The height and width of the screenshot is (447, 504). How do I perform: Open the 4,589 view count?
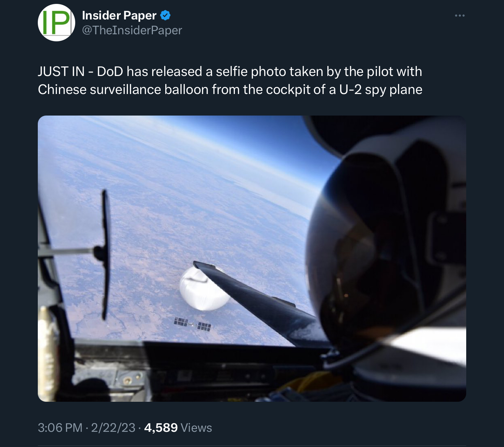click(x=161, y=428)
